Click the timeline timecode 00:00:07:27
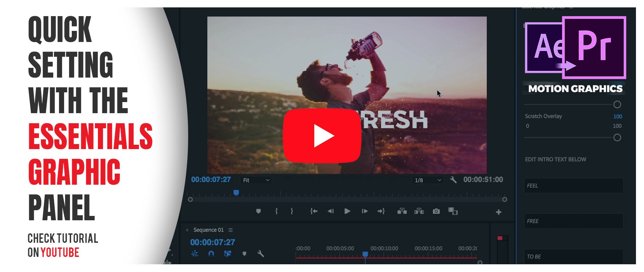This screenshot has width=644, height=272. pos(213,242)
